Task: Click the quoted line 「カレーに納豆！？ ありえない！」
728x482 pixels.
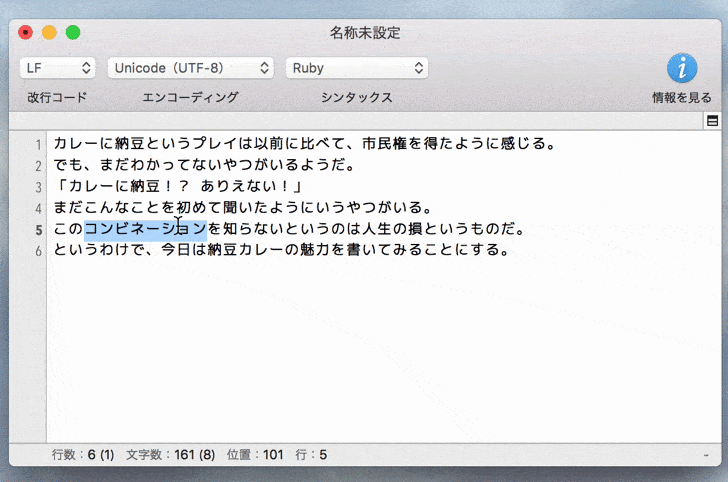Action: 179,186
